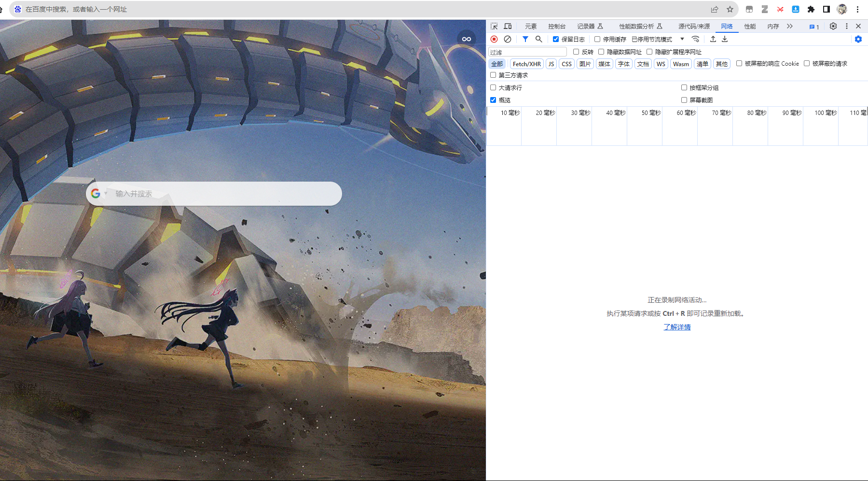Check the 第三方请求 checkbox
The height and width of the screenshot is (481, 868).
coord(493,75)
